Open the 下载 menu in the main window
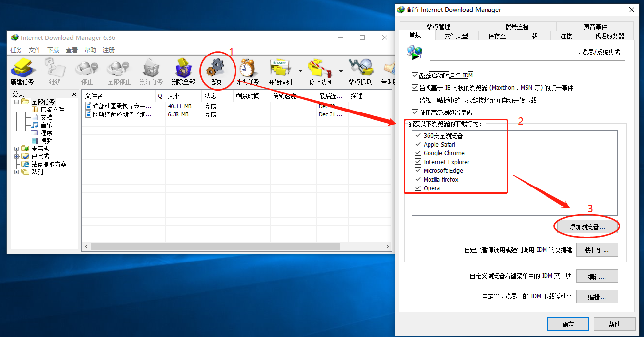 click(53, 50)
